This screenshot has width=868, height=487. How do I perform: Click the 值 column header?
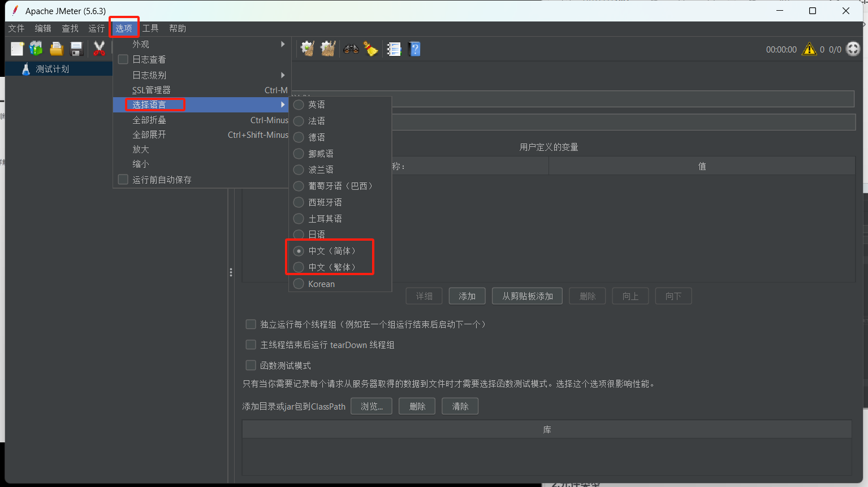pos(702,166)
